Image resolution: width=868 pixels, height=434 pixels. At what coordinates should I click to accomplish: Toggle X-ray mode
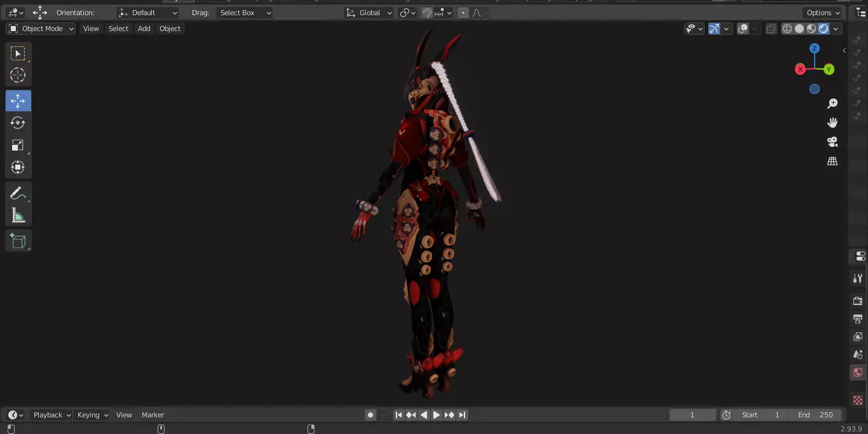(771, 29)
